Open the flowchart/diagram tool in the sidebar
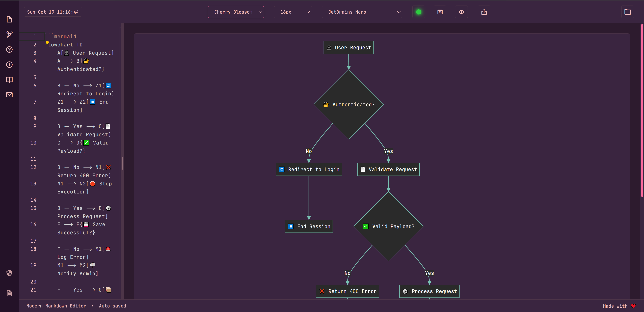 [x=9, y=34]
